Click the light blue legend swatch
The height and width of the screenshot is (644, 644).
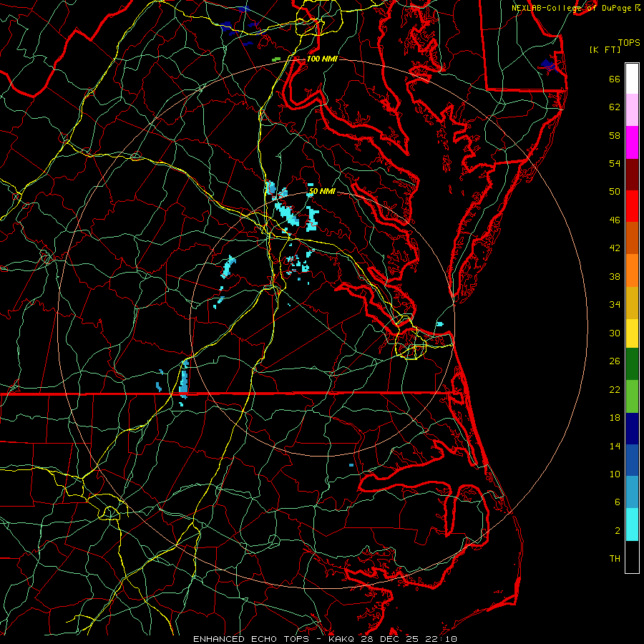[632, 492]
